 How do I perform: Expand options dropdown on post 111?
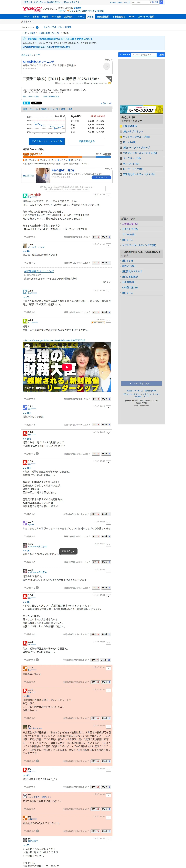[109, 407]
